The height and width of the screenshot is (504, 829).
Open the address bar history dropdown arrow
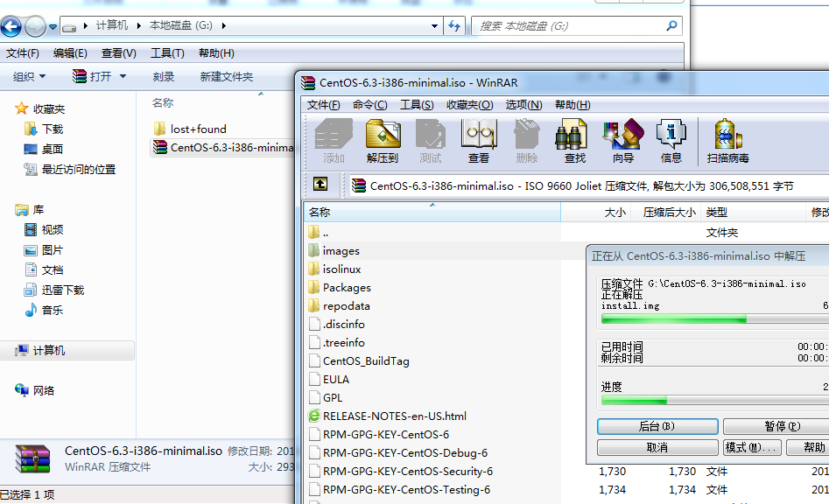(x=434, y=25)
